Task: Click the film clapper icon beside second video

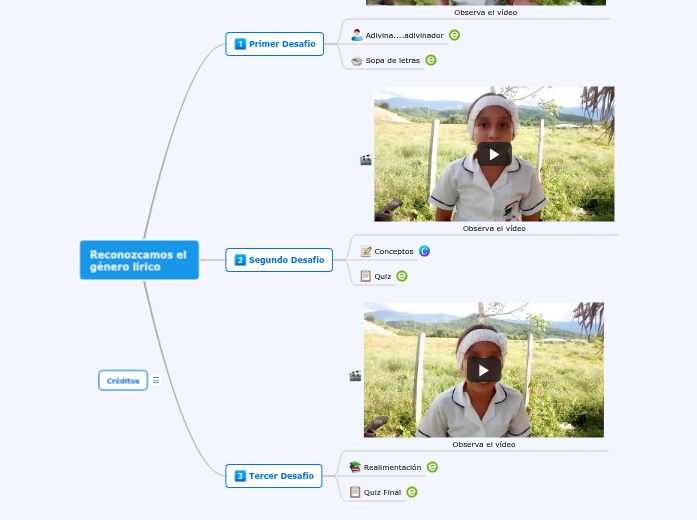Action: pos(366,159)
